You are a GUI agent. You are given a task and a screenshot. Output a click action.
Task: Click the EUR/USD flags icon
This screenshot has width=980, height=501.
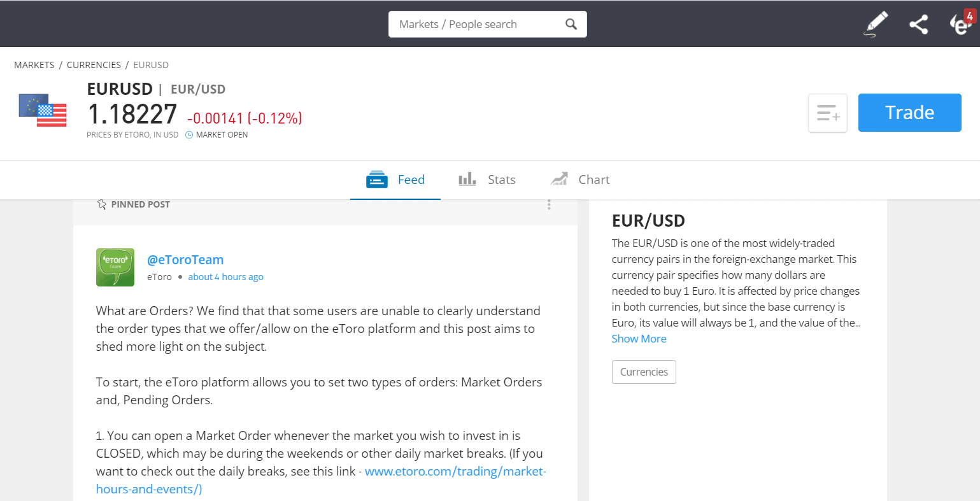pyautogui.click(x=43, y=111)
